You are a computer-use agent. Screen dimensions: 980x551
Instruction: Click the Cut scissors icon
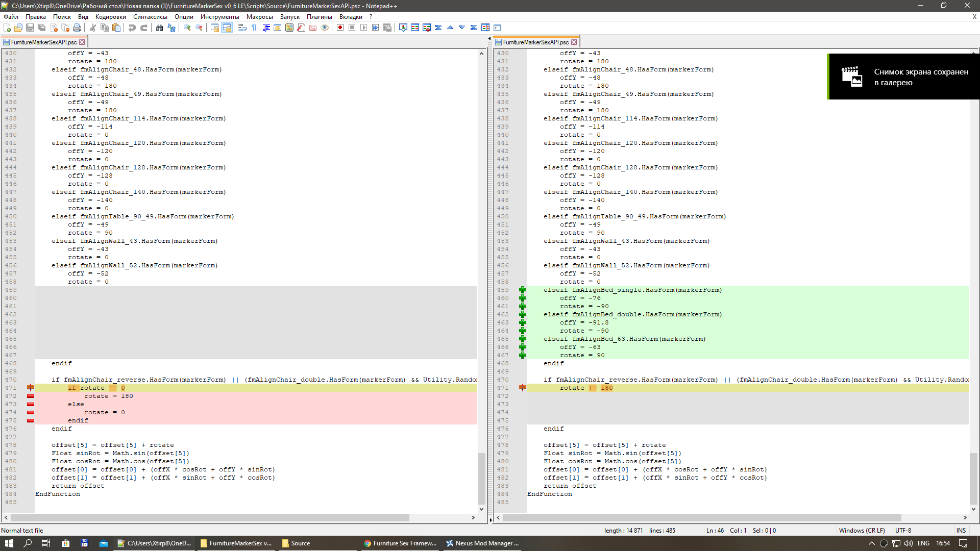tap(93, 28)
